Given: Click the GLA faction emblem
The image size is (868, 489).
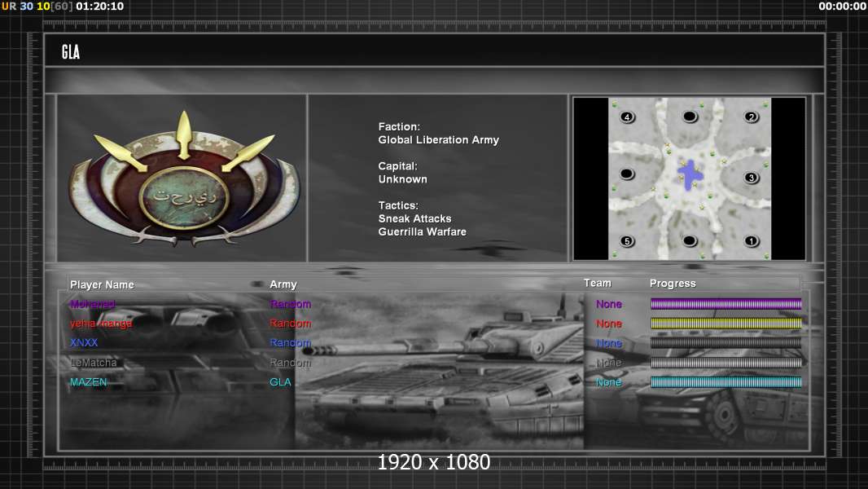Looking at the screenshot, I should tap(184, 178).
